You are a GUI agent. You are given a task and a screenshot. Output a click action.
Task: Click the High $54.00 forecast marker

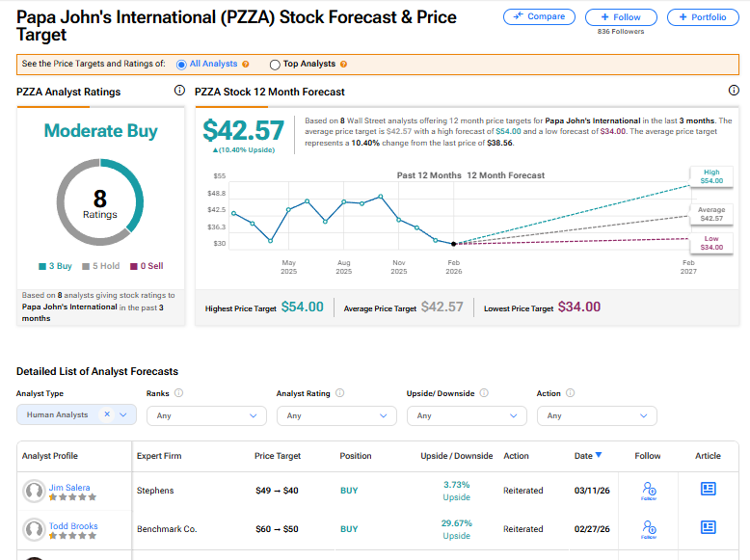click(x=710, y=176)
